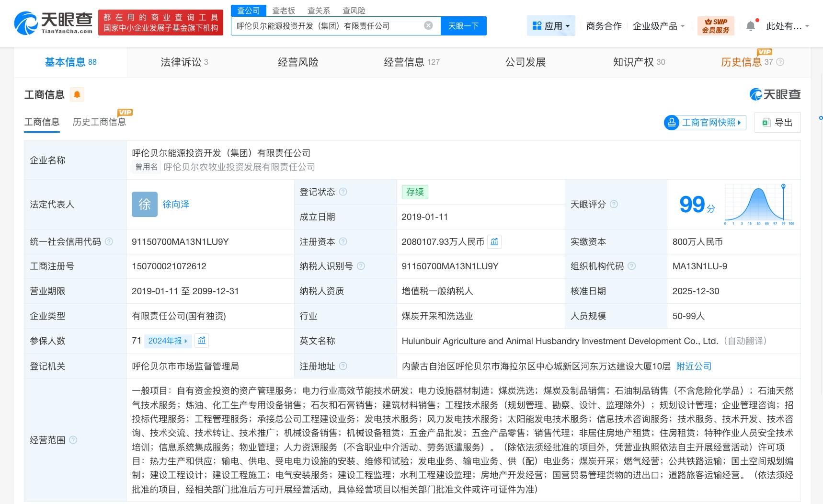
Task: Click help icon beside 经营范围
Action: coord(73,440)
